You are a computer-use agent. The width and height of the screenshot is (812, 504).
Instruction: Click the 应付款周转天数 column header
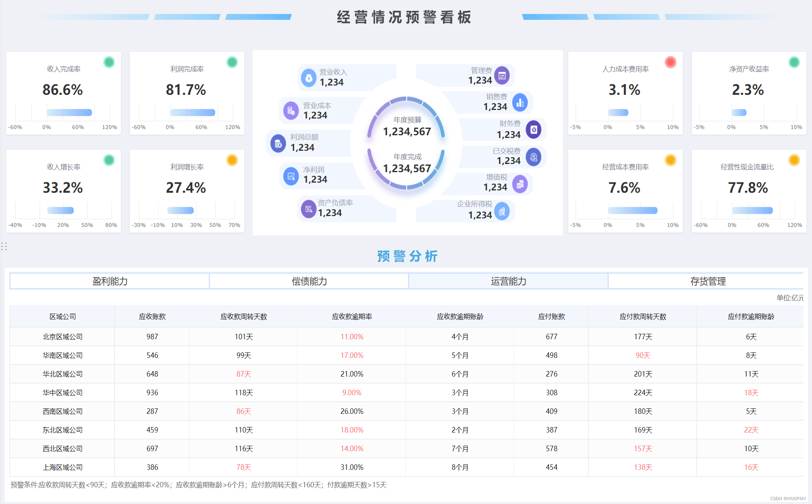643,317
